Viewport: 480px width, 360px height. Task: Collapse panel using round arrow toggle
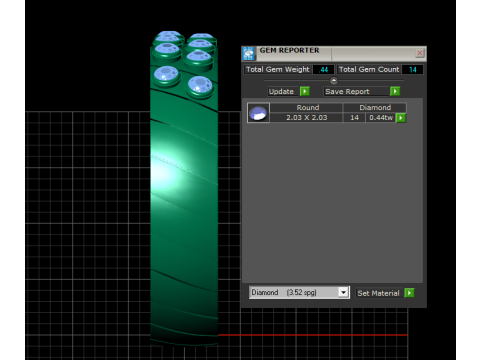(x=334, y=81)
